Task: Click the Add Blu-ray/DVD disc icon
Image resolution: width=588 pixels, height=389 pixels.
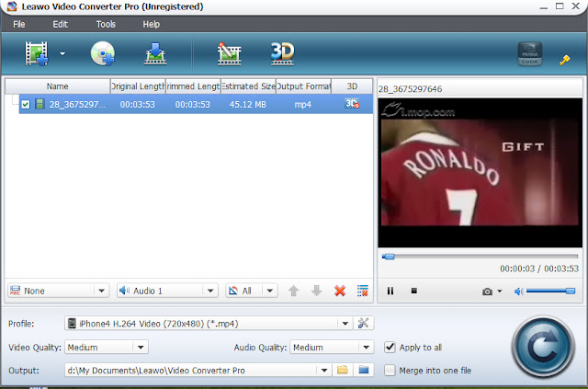Action: (103, 53)
